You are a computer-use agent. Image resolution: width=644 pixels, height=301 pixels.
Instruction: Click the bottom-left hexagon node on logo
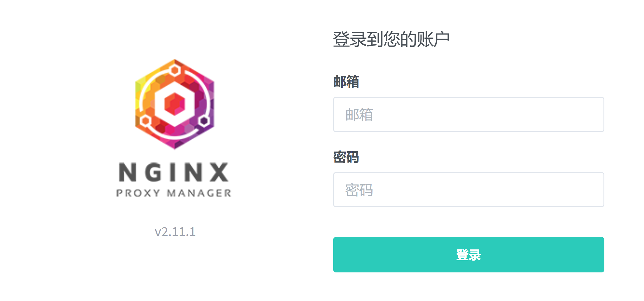(145, 121)
